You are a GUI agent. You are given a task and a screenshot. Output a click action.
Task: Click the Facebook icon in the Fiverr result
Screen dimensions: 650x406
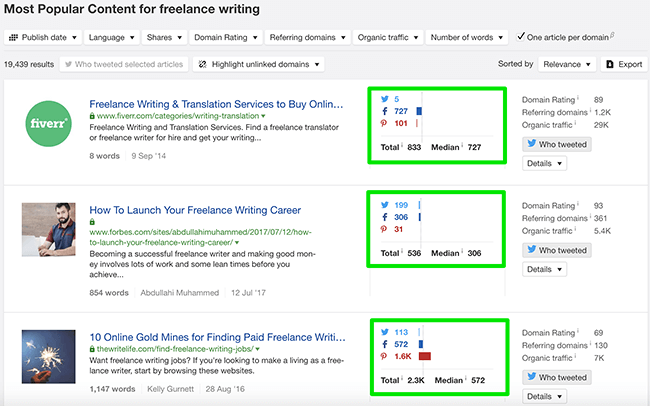click(385, 111)
